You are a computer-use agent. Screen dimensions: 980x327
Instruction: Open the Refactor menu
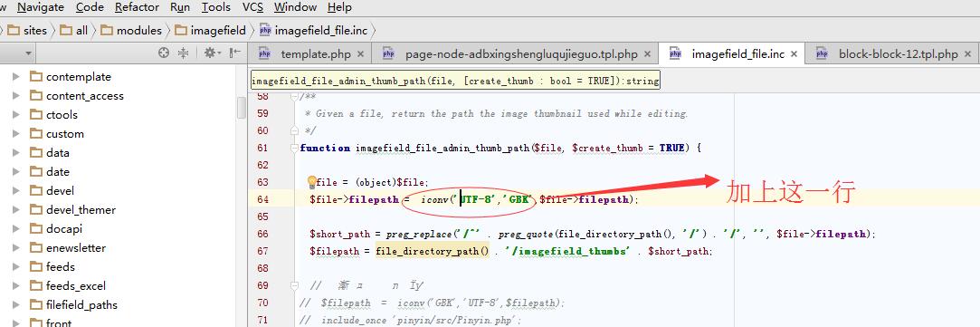tap(137, 7)
